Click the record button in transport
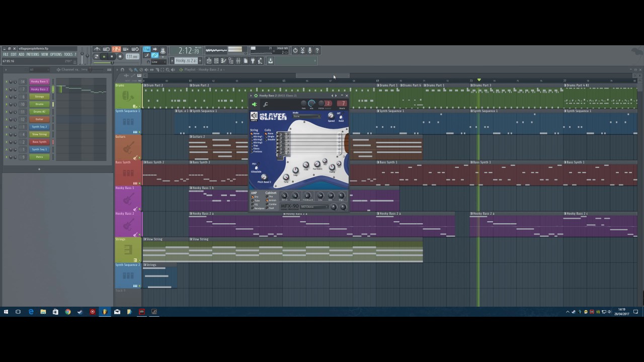644x362 pixels. (120, 56)
